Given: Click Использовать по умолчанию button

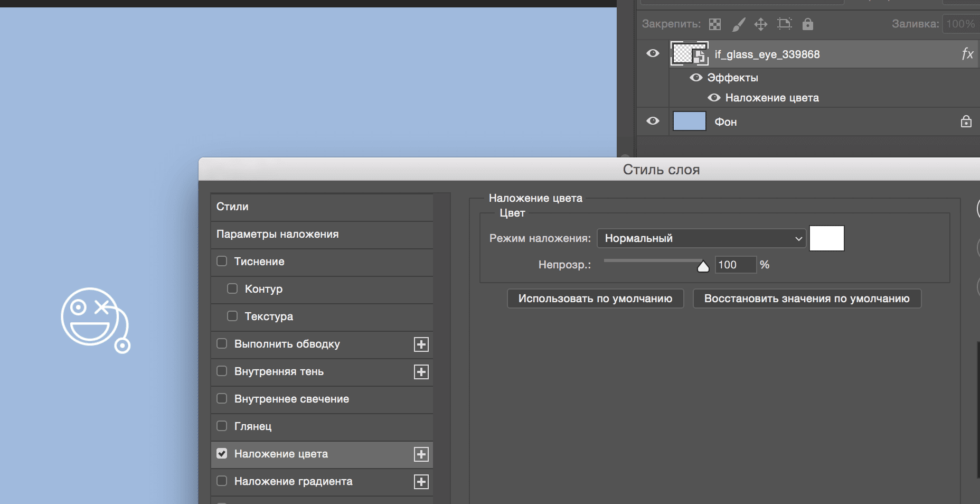Looking at the screenshot, I should click(595, 298).
